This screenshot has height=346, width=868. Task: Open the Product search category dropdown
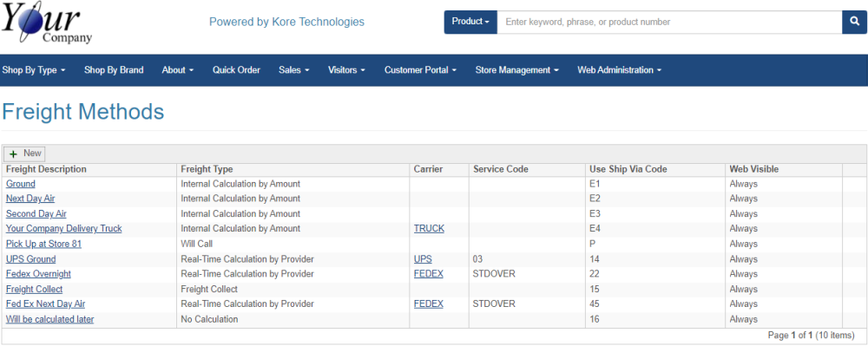tap(470, 22)
